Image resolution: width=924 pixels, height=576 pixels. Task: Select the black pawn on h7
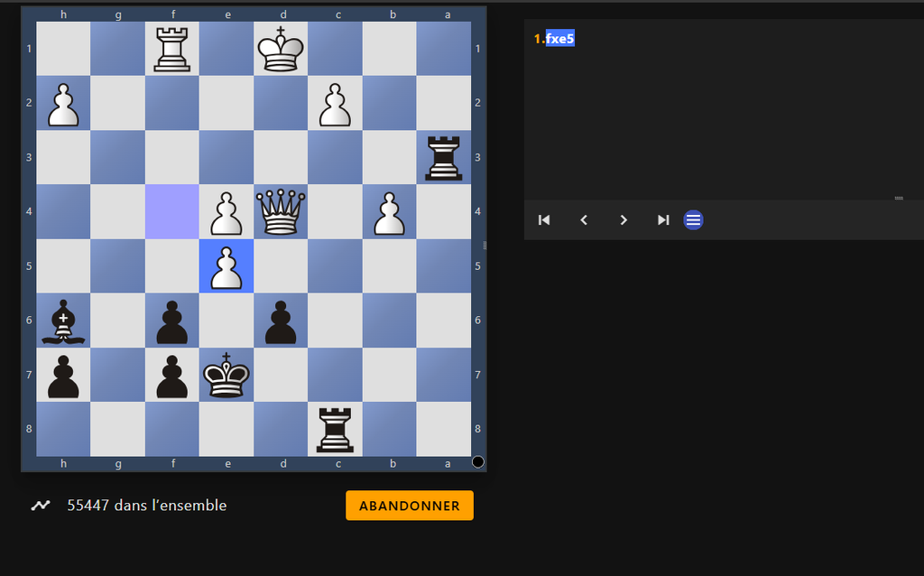click(63, 376)
